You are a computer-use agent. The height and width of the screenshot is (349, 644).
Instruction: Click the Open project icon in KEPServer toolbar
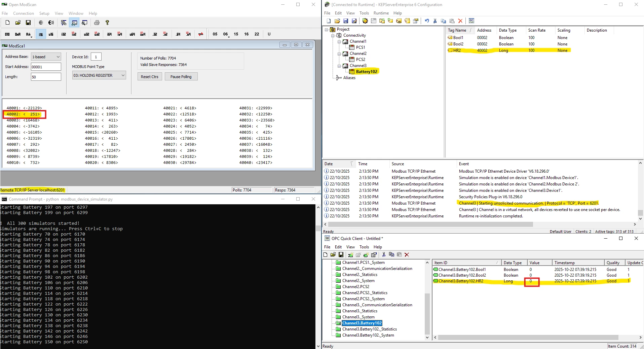click(337, 21)
